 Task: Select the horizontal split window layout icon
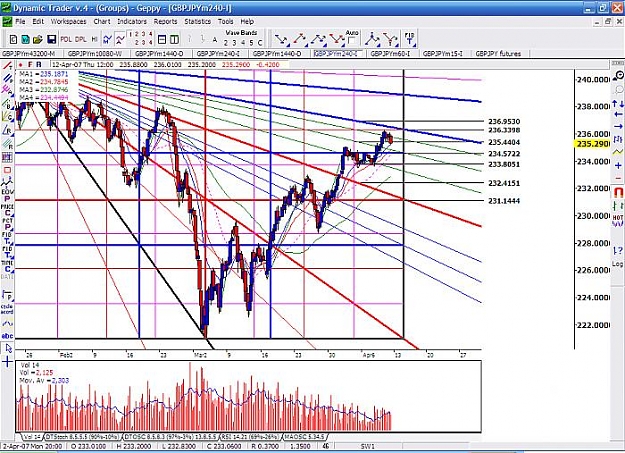tap(162, 39)
